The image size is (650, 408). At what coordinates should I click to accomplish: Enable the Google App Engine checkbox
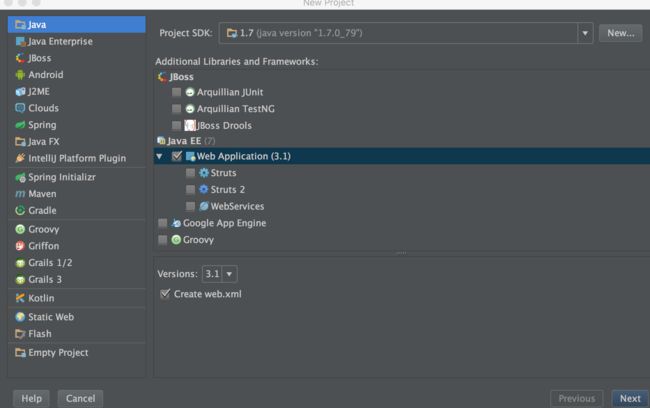click(x=163, y=223)
